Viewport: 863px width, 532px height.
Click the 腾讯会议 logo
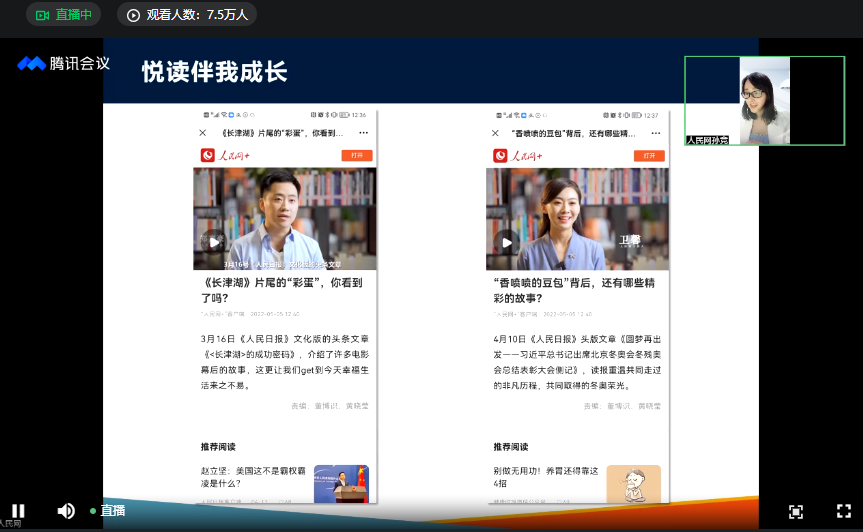tap(64, 63)
